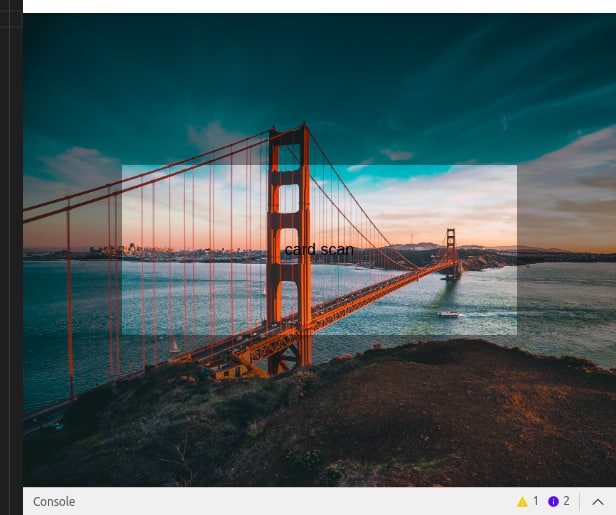
Task: Click the yellow warning count icon
Action: click(x=522, y=502)
